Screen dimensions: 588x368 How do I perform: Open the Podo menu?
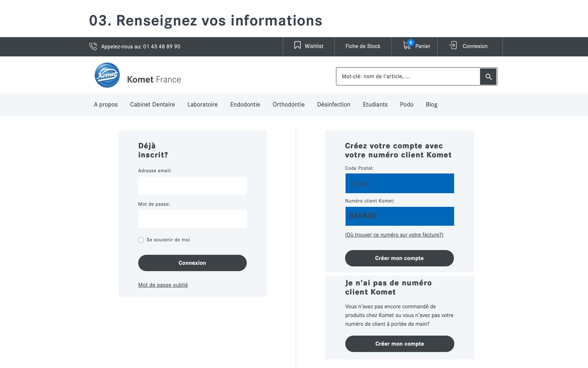(x=407, y=105)
